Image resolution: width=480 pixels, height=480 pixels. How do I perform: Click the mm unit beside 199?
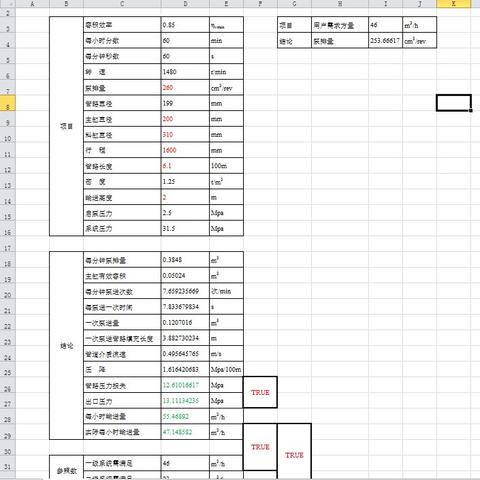coord(227,103)
